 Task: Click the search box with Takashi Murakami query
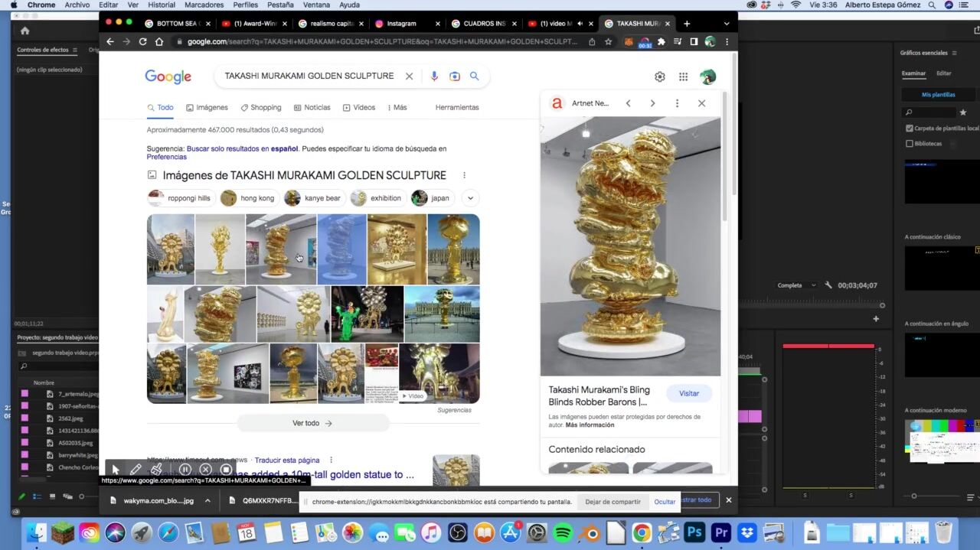[309, 76]
